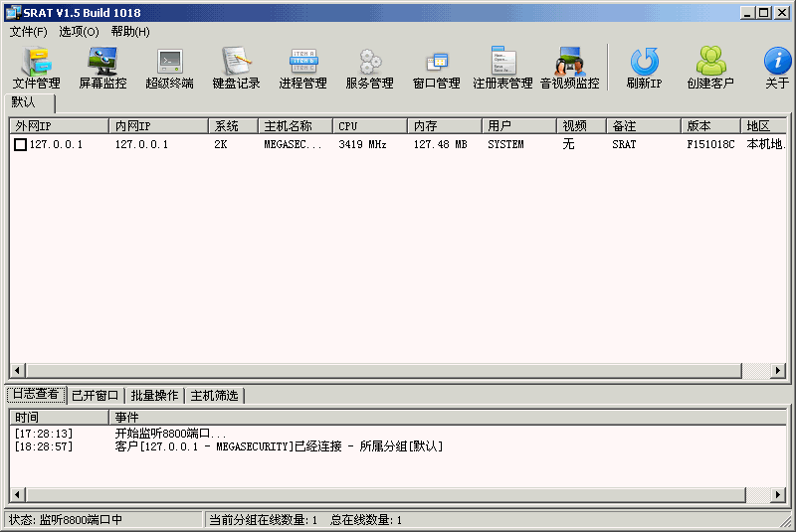Click host list horizontal scrollbar right arrow
The width and height of the screenshot is (796, 532).
coord(778,371)
